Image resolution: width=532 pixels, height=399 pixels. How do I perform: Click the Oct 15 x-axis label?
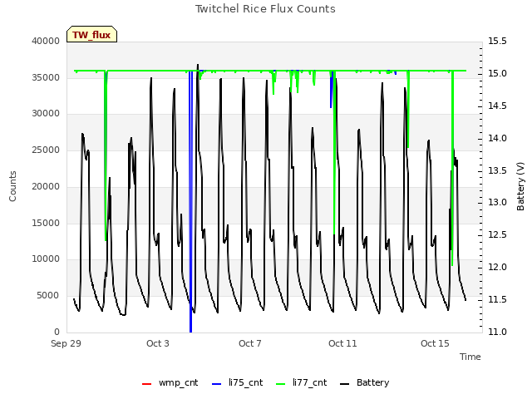(435, 343)
